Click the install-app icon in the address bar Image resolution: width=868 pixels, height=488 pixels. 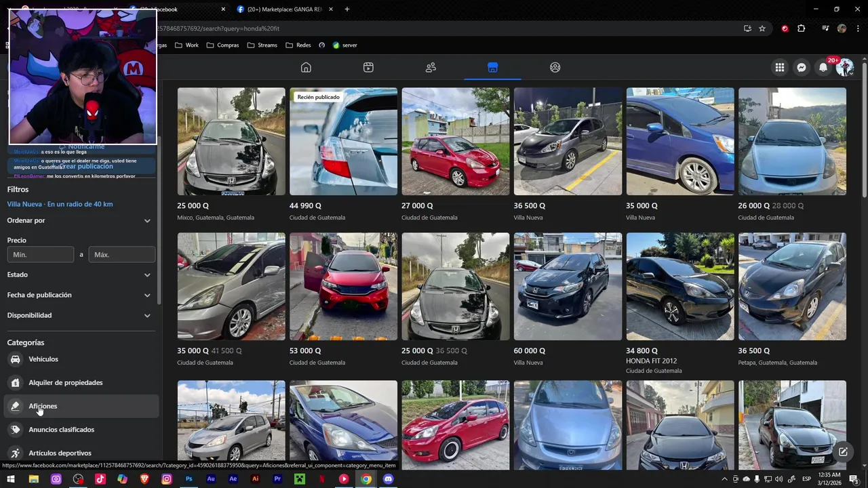click(x=747, y=28)
